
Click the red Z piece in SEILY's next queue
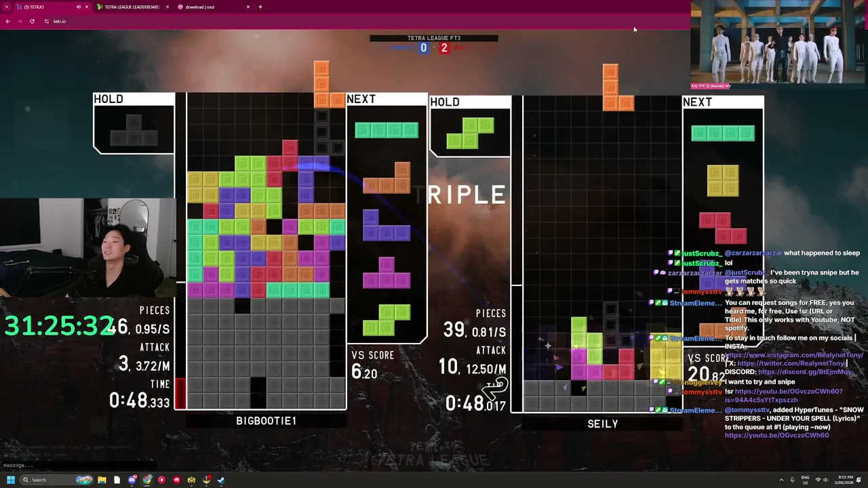tap(723, 228)
